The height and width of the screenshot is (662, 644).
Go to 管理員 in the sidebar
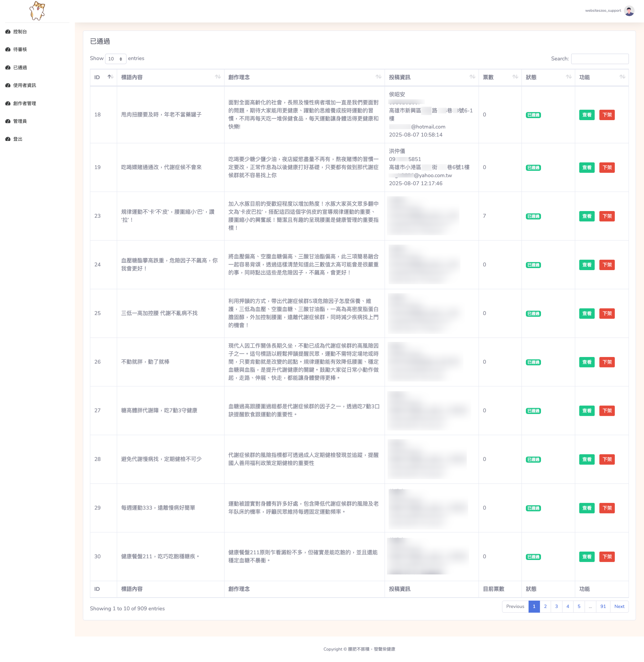coord(20,121)
